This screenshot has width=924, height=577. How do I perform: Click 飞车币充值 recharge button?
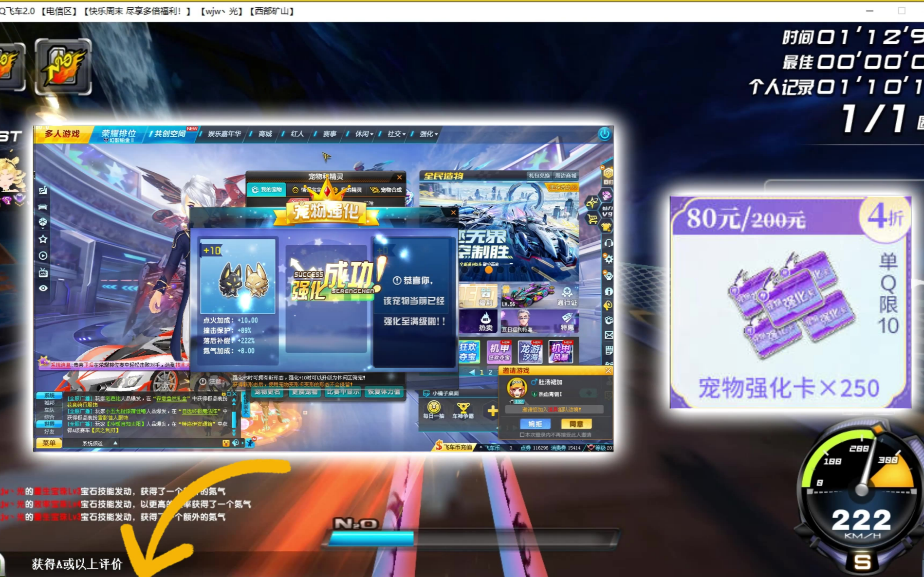[454, 447]
